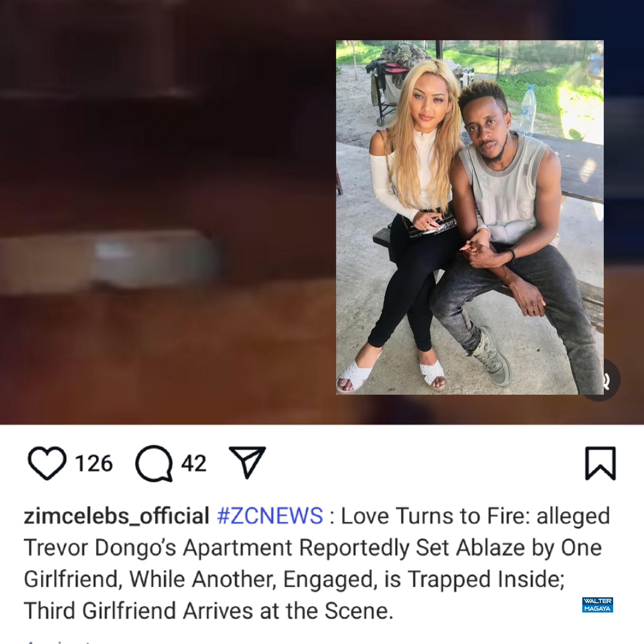Image resolution: width=644 pixels, height=644 pixels.
Task: Open comments via the speech bubble icon
Action: (154, 463)
